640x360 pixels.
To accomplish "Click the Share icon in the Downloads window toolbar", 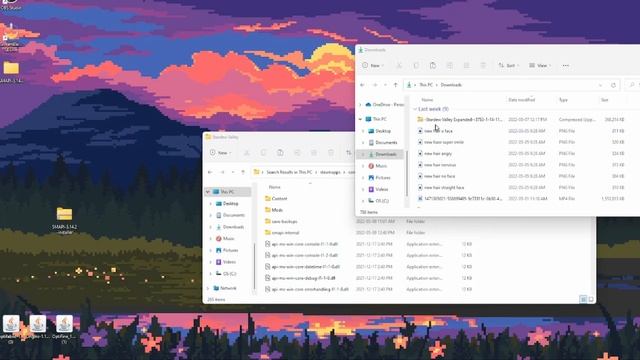I will click(466, 65).
